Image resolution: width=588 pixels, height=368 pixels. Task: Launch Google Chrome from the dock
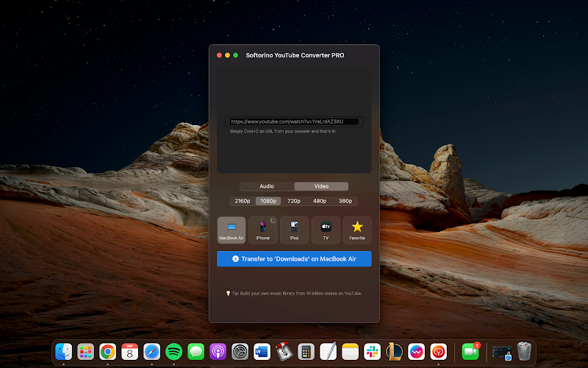coord(108,352)
